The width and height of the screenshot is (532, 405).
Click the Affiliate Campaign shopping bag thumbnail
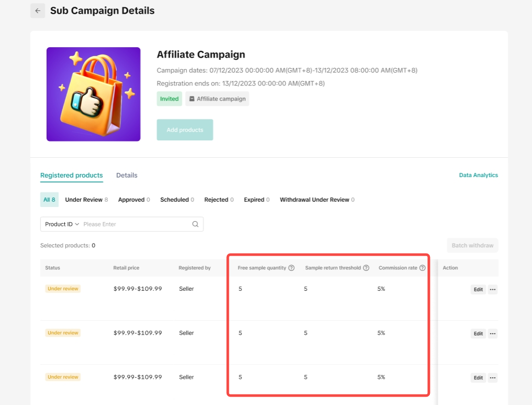[93, 94]
